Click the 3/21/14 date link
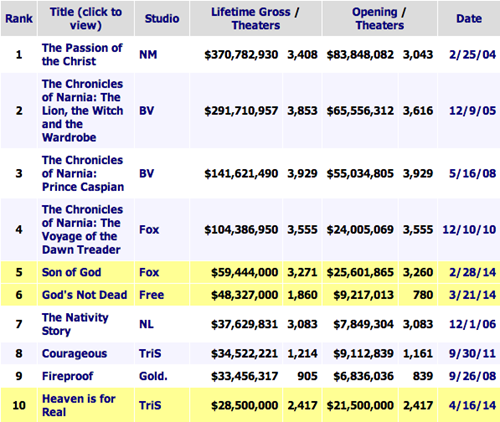Image resolution: width=500 pixels, height=422 pixels. tap(472, 295)
